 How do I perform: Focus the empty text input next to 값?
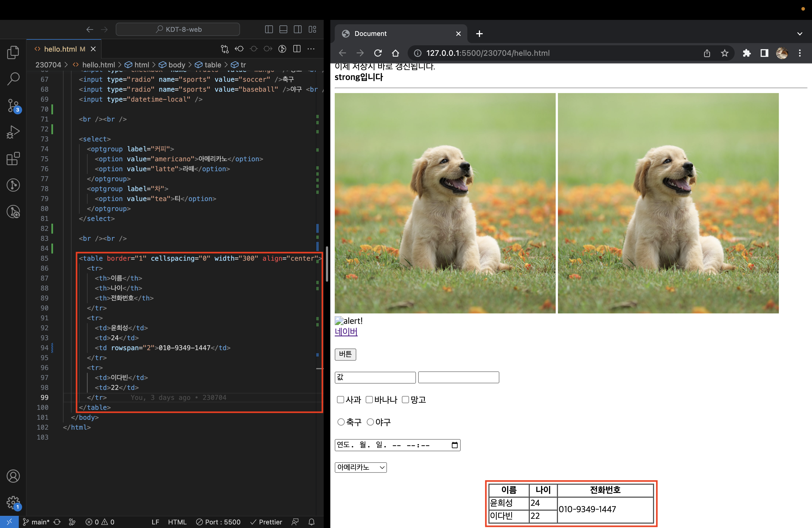[x=458, y=377]
